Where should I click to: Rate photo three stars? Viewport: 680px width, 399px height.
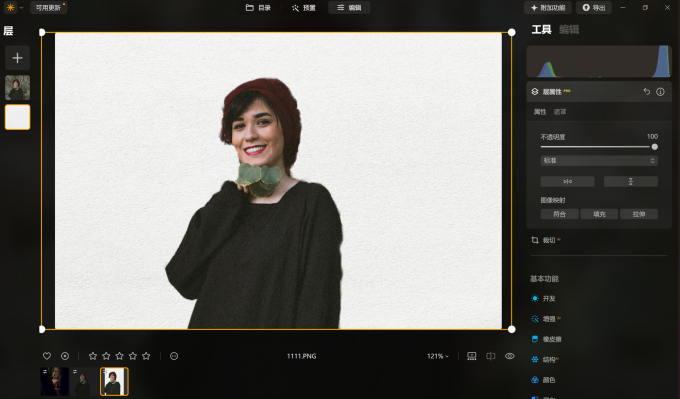pos(119,356)
